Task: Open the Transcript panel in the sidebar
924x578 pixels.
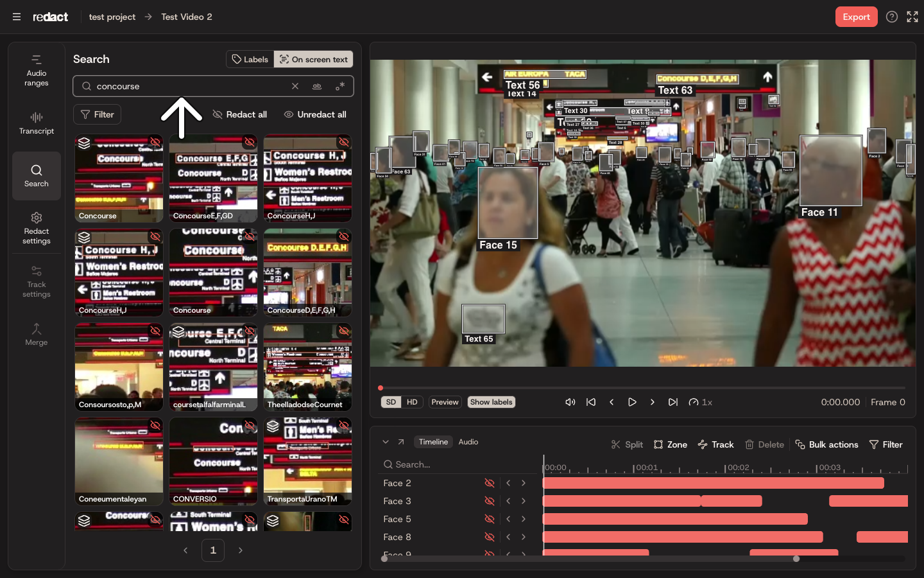Action: 37,123
